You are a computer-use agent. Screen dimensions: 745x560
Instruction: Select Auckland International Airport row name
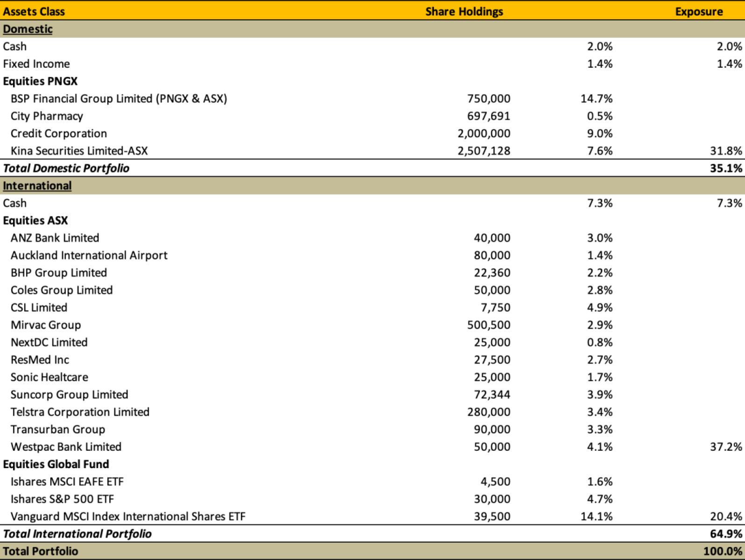coord(89,255)
